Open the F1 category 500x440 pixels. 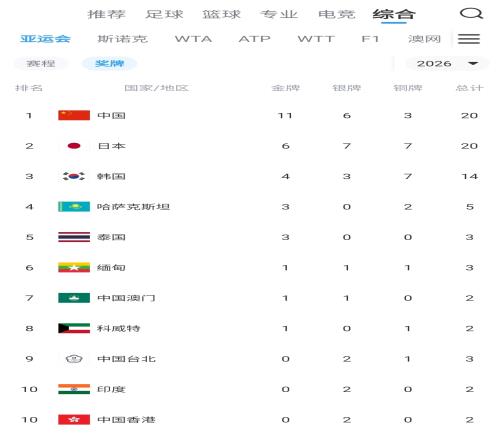click(x=370, y=39)
